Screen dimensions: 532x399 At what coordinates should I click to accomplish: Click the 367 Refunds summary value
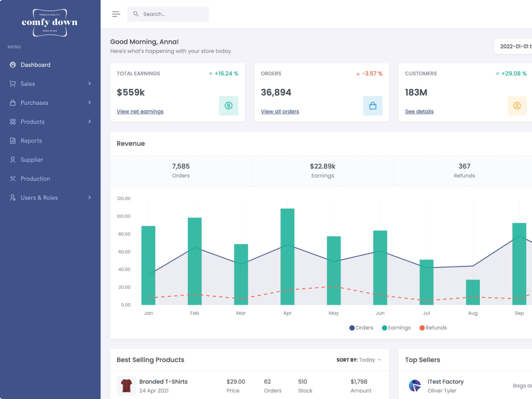point(464,166)
